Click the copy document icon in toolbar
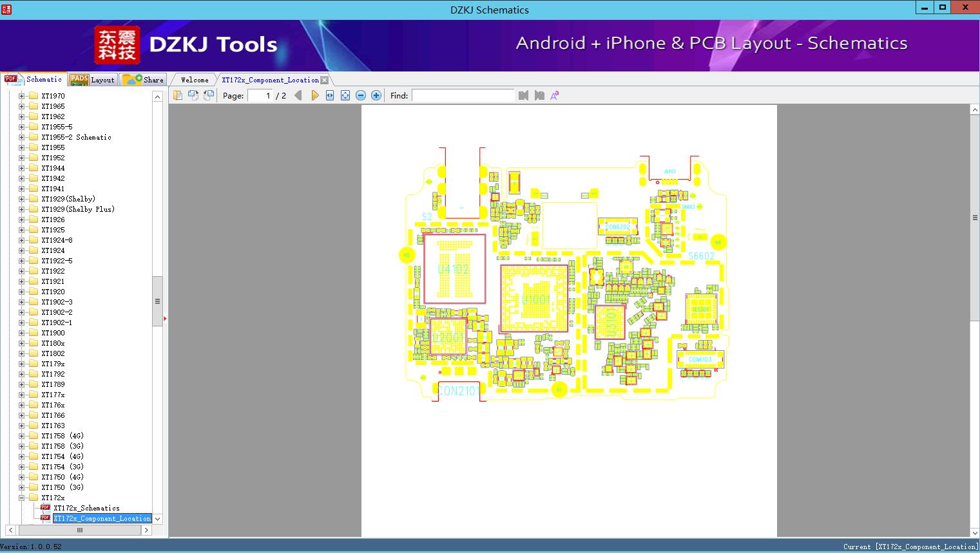This screenshot has height=553, width=980. [x=177, y=95]
